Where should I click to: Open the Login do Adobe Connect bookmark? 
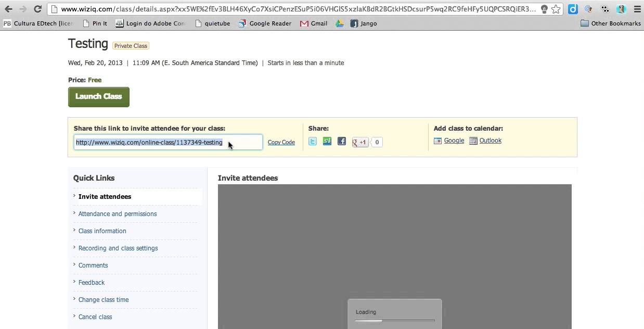[150, 23]
